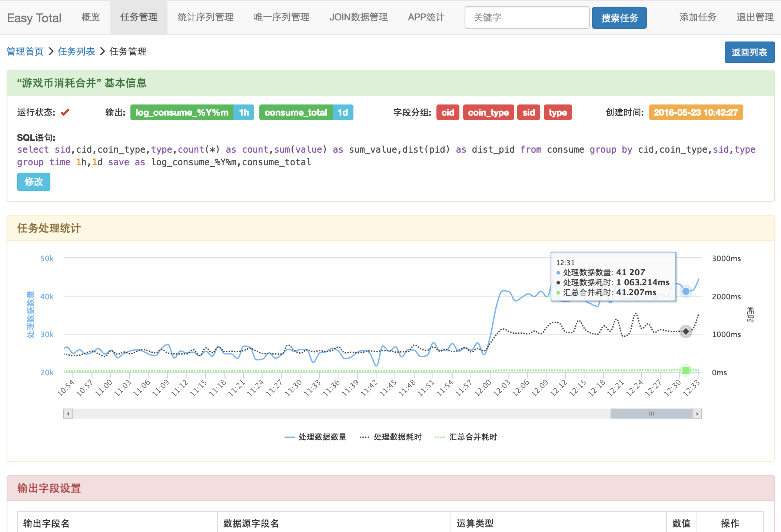Open the APP统计 menu item
Viewport: 781px width, 532px height.
tap(426, 17)
